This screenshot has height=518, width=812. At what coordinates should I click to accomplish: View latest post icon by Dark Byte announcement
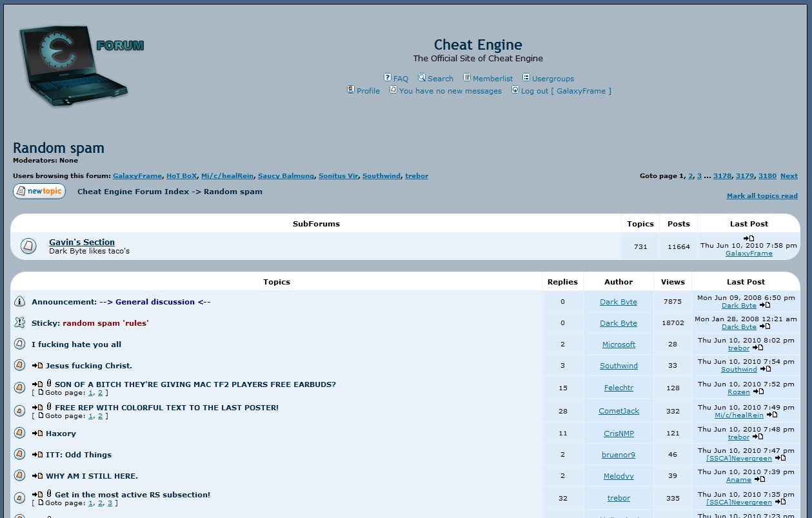click(x=765, y=305)
